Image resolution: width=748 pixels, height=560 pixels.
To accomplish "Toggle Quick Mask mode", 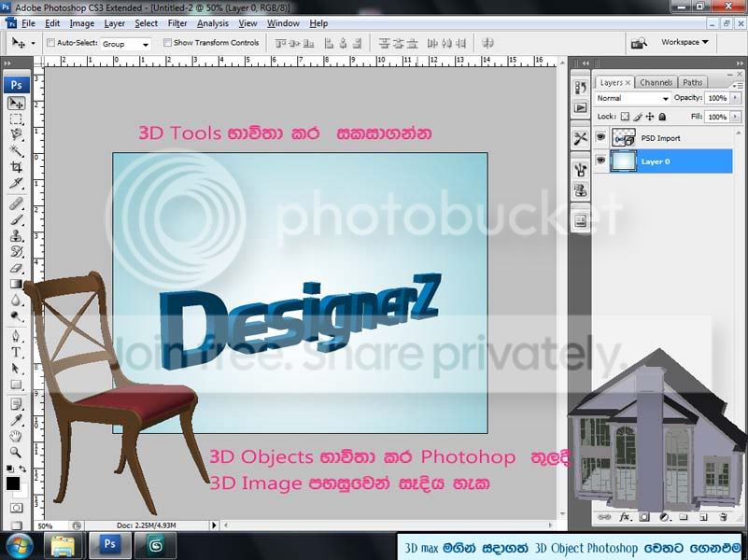I will [x=16, y=508].
